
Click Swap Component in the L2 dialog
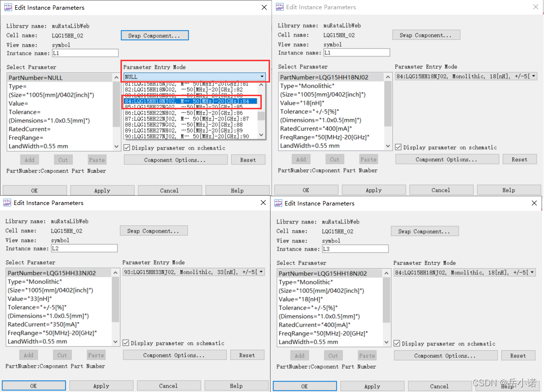coord(153,231)
